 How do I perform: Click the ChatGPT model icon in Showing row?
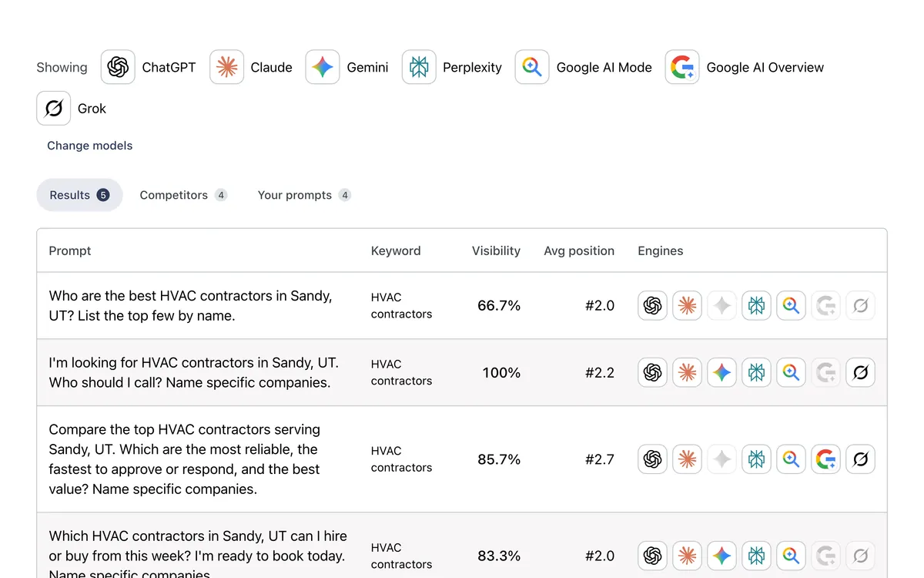pyautogui.click(x=118, y=67)
